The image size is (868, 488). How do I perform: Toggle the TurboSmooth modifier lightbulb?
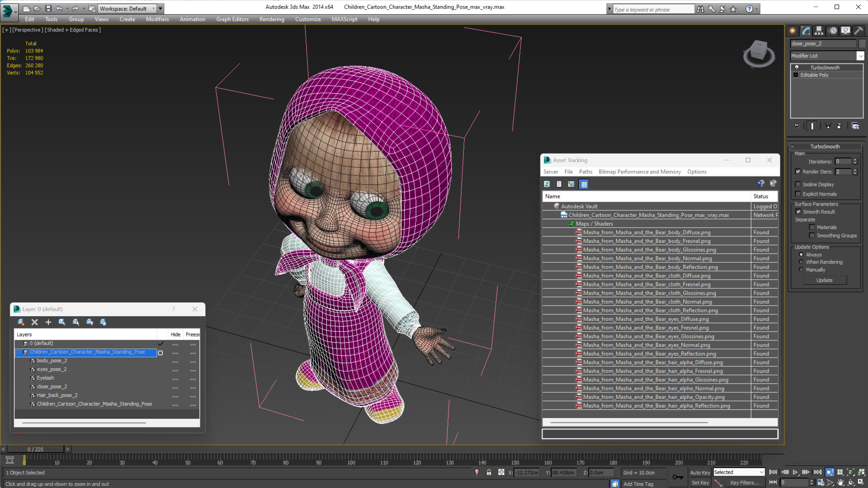click(x=797, y=67)
